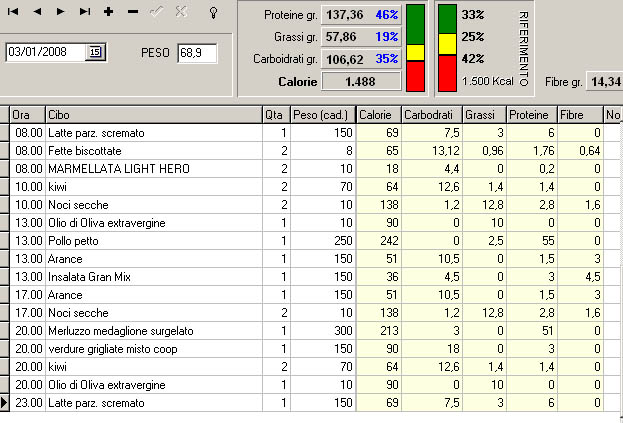
Task: Click the Carbodrati column header
Action: [x=432, y=115]
